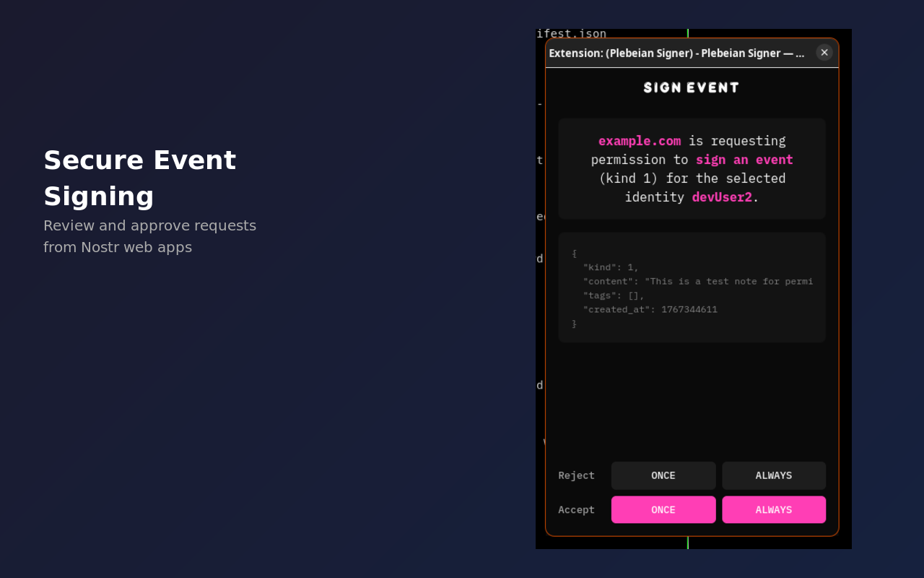
Task: Close the Plebeian Signer popup window
Action: coord(824,53)
